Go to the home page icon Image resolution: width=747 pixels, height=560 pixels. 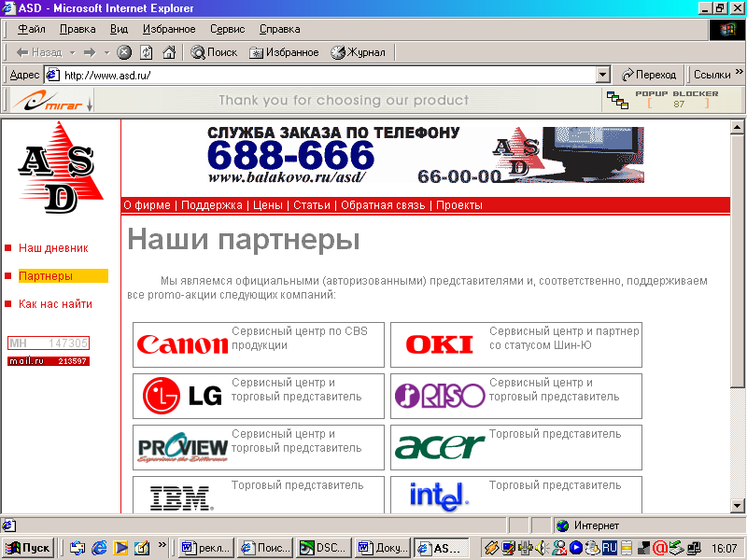(x=169, y=52)
